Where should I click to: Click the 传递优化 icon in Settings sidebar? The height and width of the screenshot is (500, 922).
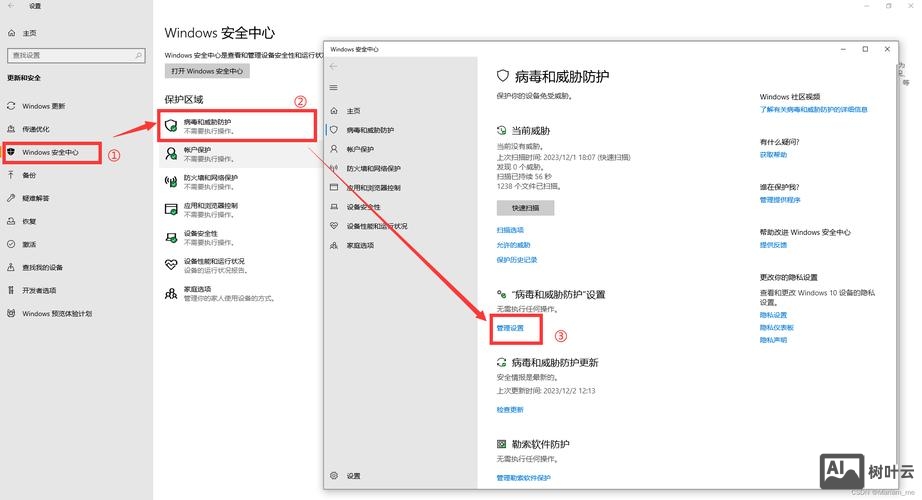point(11,129)
